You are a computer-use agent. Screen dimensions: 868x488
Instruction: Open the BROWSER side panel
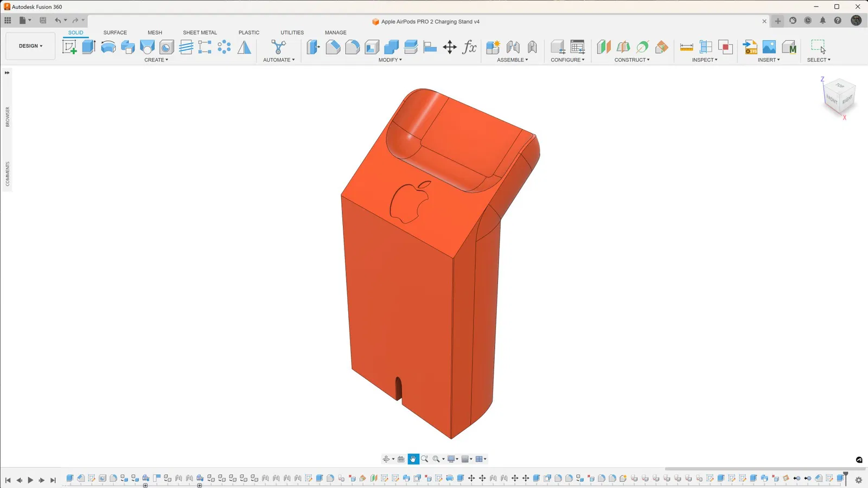coord(8,117)
